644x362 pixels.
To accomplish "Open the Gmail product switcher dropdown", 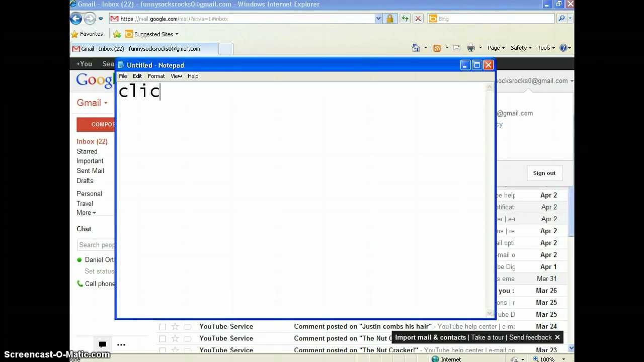I will tap(92, 103).
